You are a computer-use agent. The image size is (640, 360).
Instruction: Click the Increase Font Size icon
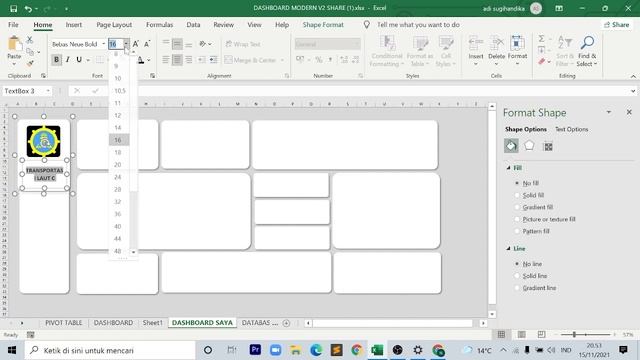pos(136,44)
